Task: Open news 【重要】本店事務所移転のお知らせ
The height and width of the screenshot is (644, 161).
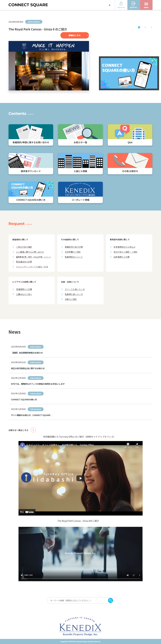Action: (x=27, y=353)
